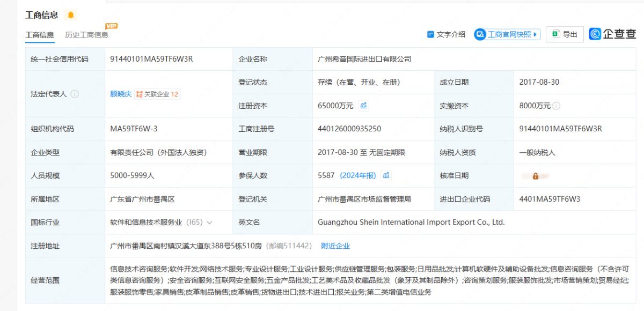
Task: Open the chart icon next to 注册资本 65000万元
Action: 363,106
